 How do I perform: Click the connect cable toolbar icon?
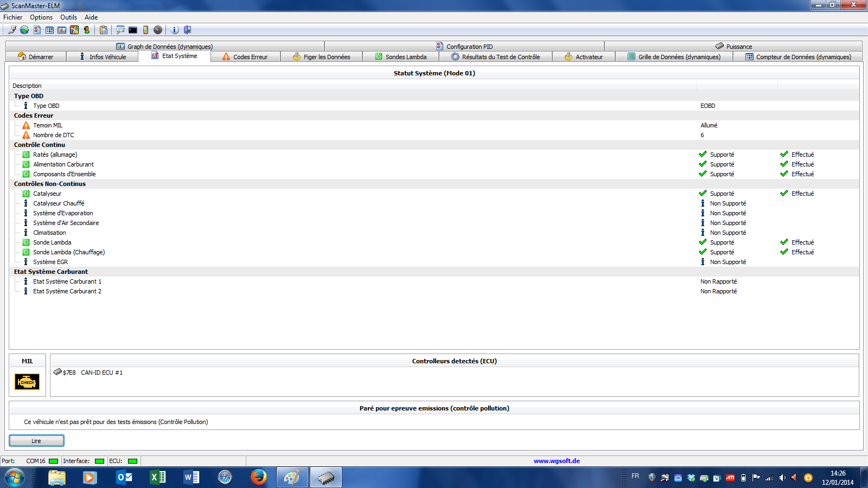[x=12, y=30]
